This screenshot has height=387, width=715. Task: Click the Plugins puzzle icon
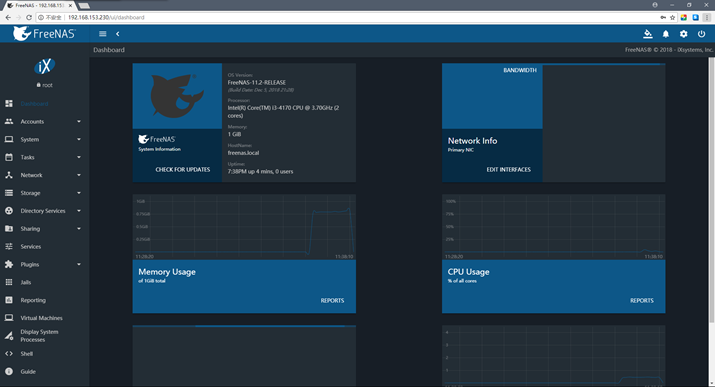(x=9, y=264)
